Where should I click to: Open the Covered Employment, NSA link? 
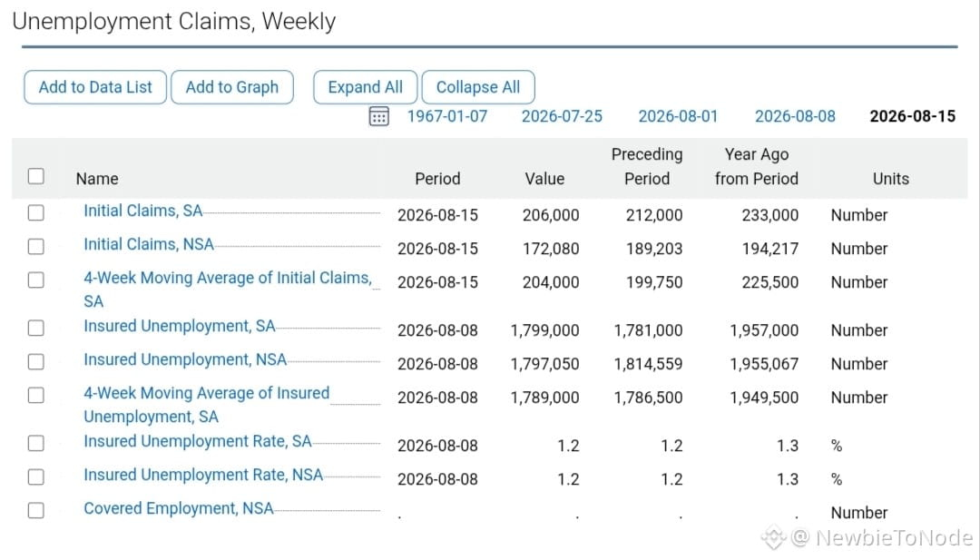click(179, 509)
